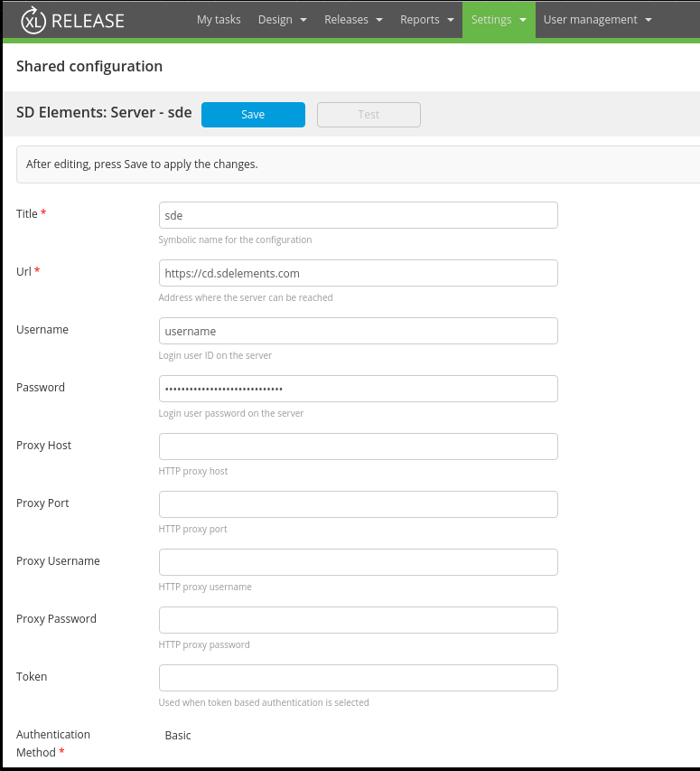This screenshot has width=700, height=771.
Task: Click into the Username field
Action: click(358, 331)
